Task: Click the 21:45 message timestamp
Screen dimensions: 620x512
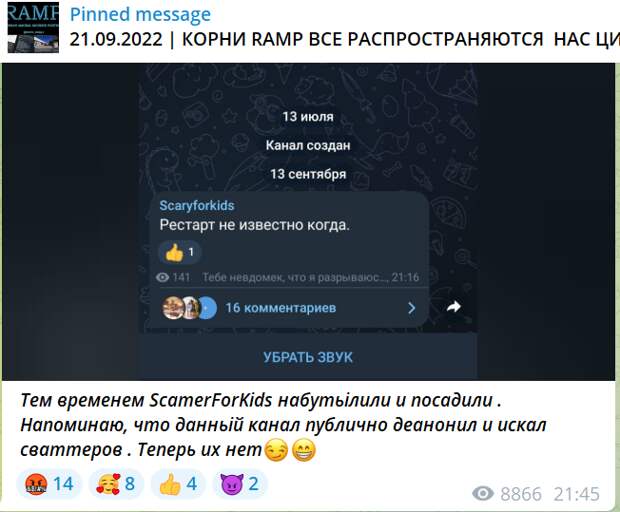Action: (577, 494)
